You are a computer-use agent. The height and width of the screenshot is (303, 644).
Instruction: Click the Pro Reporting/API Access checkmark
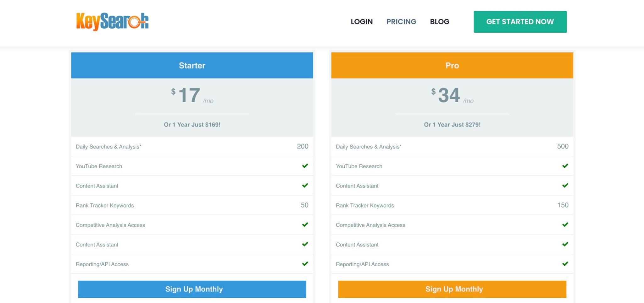565,264
